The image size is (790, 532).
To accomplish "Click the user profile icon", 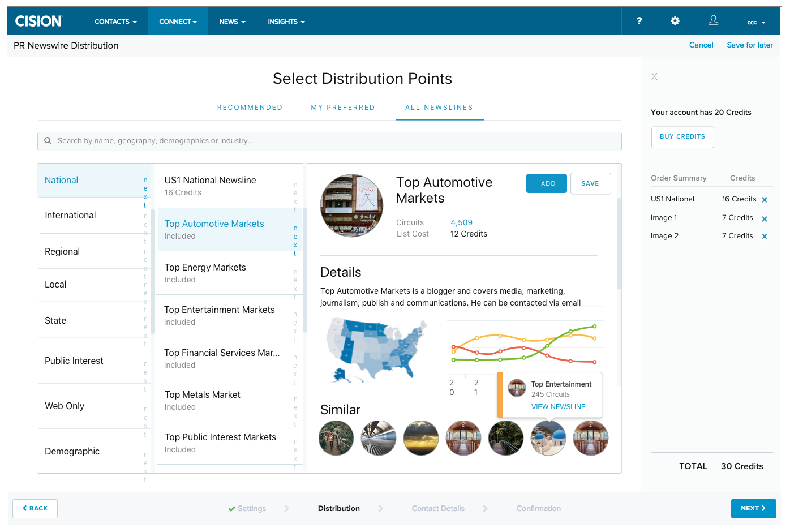I will [713, 21].
